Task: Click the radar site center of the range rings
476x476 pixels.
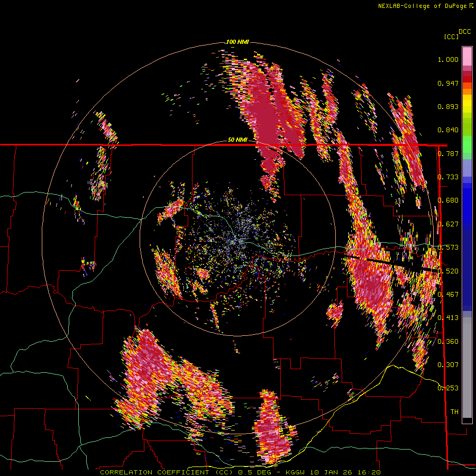Action: (237, 239)
